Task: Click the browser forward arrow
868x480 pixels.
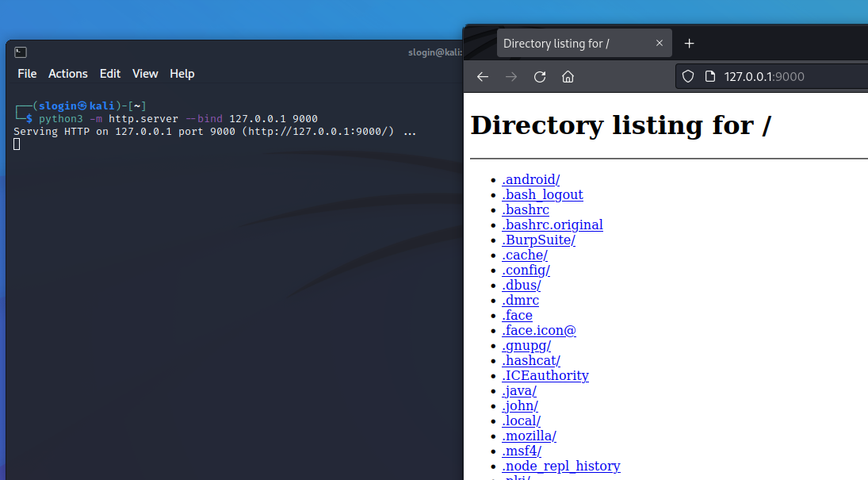Action: pyautogui.click(x=511, y=76)
